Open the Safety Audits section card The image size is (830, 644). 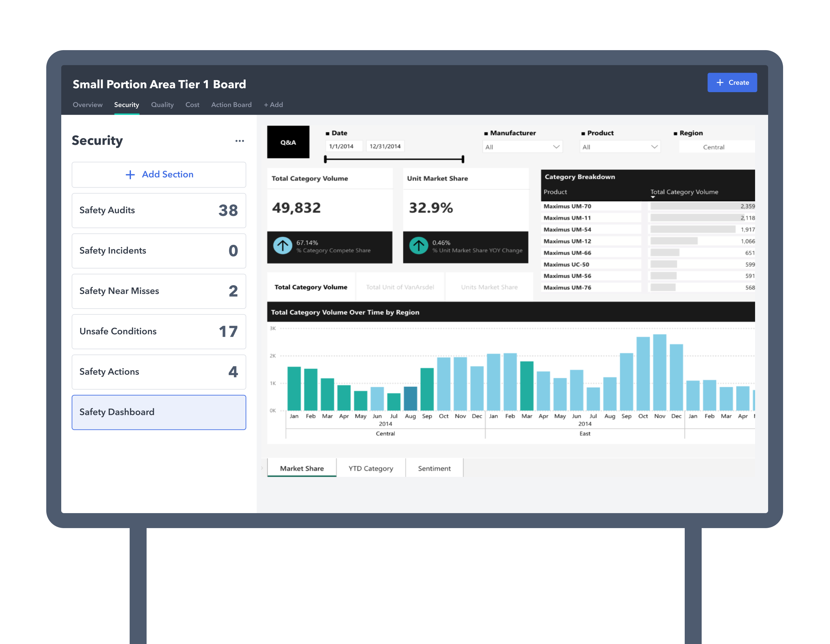[x=158, y=210]
